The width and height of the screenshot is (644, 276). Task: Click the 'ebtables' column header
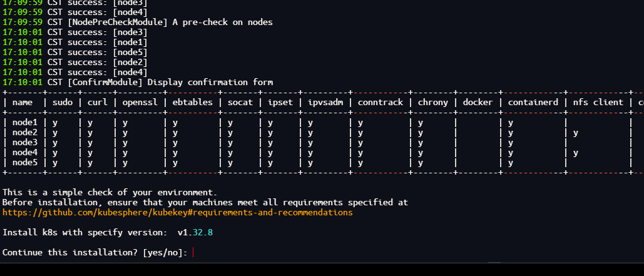point(193,102)
